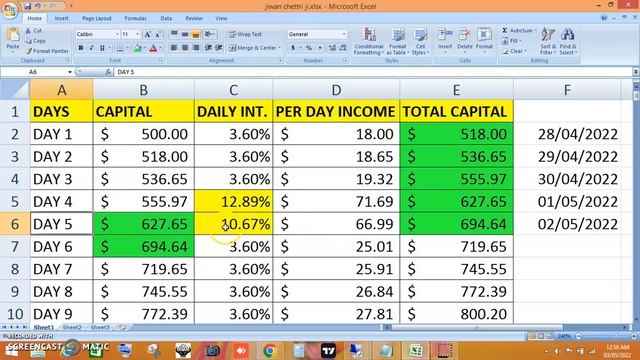Decrease font size with Shrink Font

158,35
